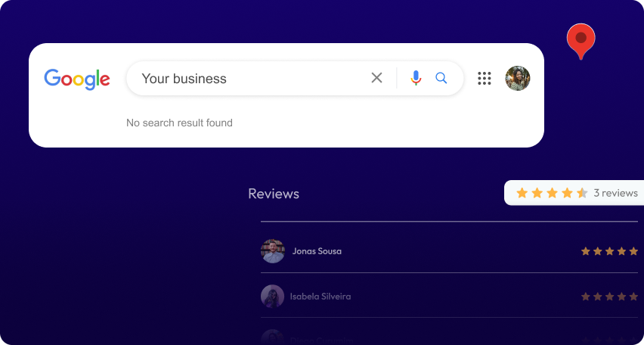Screen dimensions: 644x345
Task: Click the Google logo
Action: point(77,79)
